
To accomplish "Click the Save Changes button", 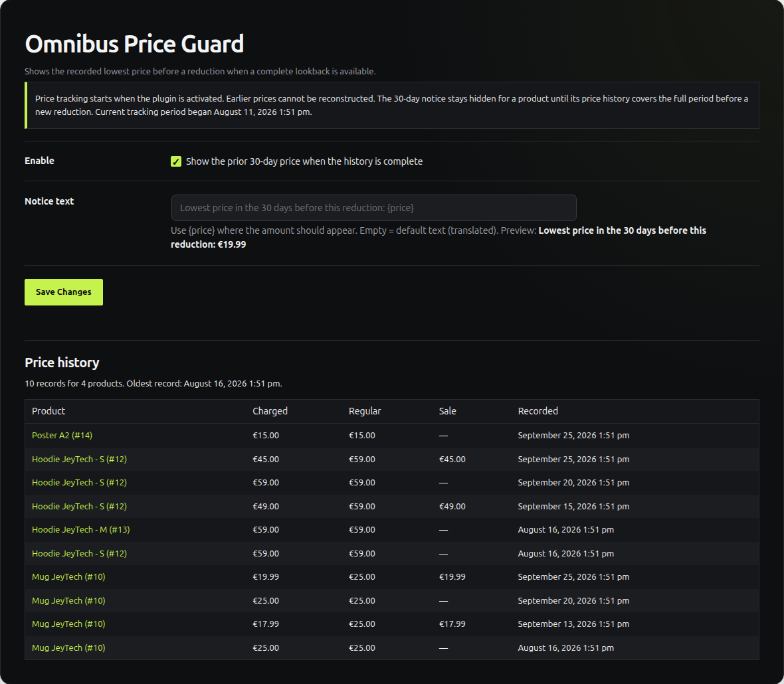I will coord(64,292).
